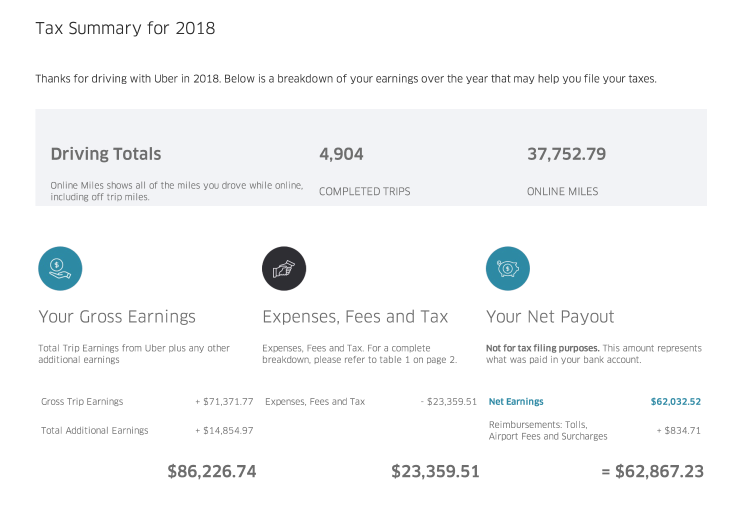Viewport: 743px width, 523px height.
Task: Select the Your Gross Earnings heading
Action: [x=117, y=316]
